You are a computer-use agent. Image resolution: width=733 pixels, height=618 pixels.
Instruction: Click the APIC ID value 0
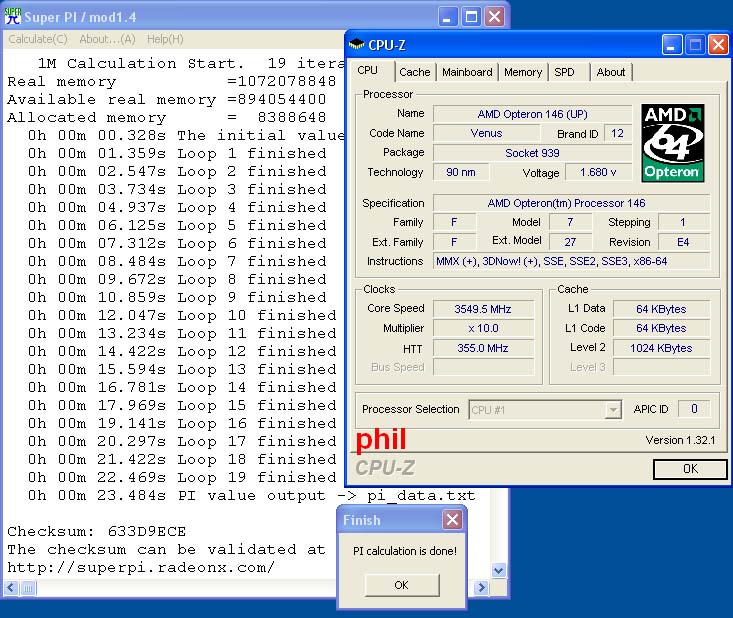coord(694,409)
